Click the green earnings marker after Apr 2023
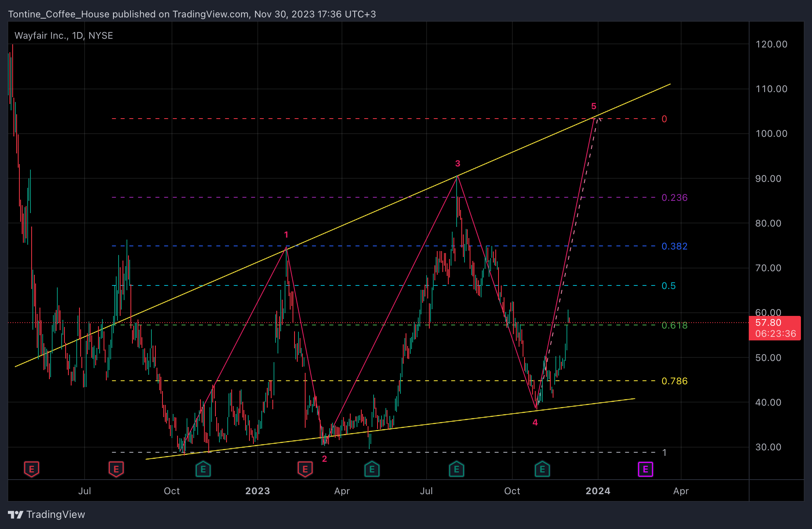 [x=372, y=469]
